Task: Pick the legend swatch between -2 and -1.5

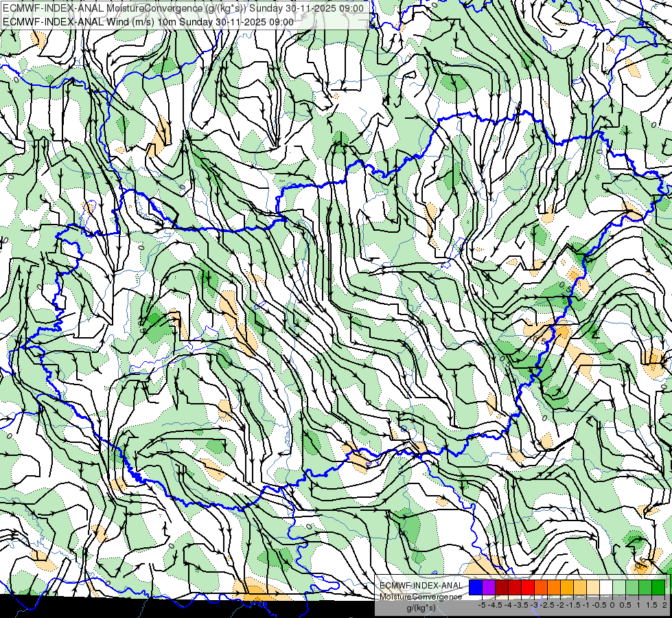Action: point(567,588)
